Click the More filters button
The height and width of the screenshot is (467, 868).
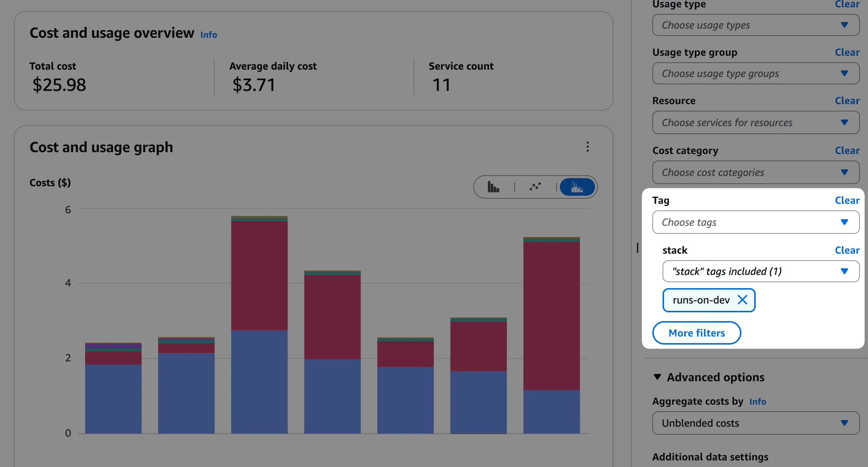pyautogui.click(x=696, y=333)
